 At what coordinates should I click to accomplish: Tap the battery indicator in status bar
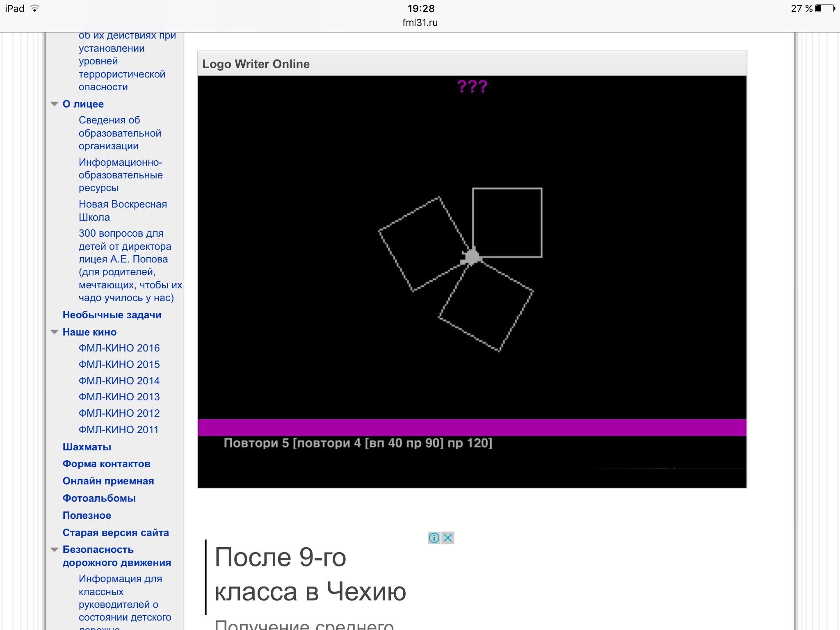tap(825, 9)
